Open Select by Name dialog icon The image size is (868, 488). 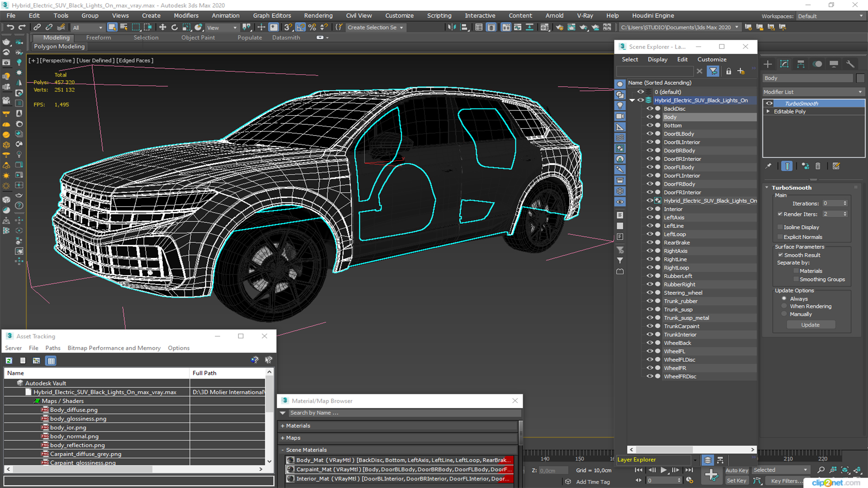point(124,27)
